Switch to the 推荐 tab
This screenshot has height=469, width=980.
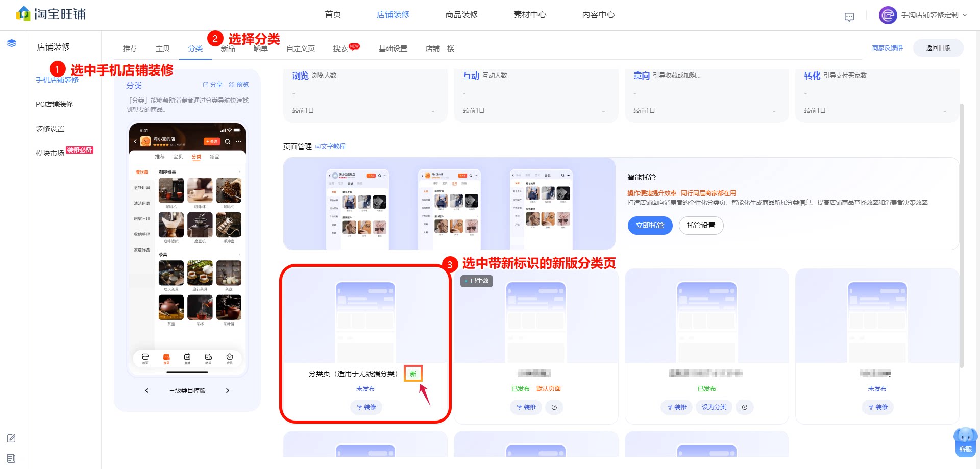click(130, 48)
